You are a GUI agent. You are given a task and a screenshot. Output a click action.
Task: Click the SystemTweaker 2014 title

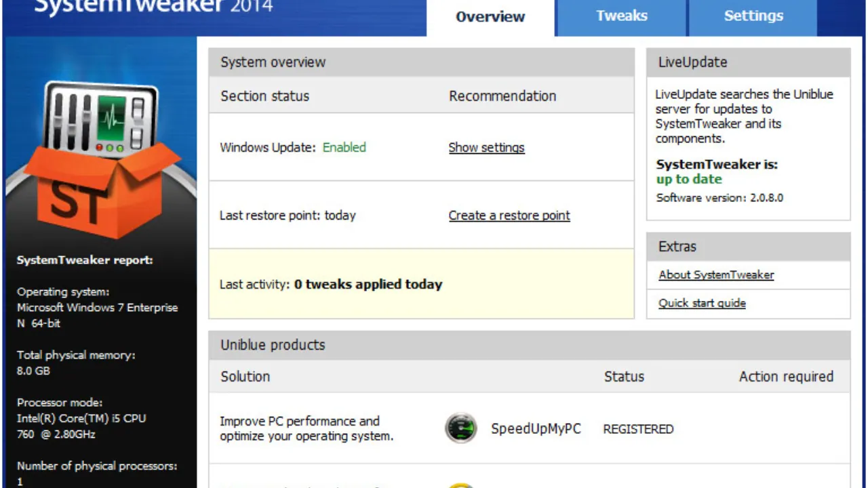153,7
